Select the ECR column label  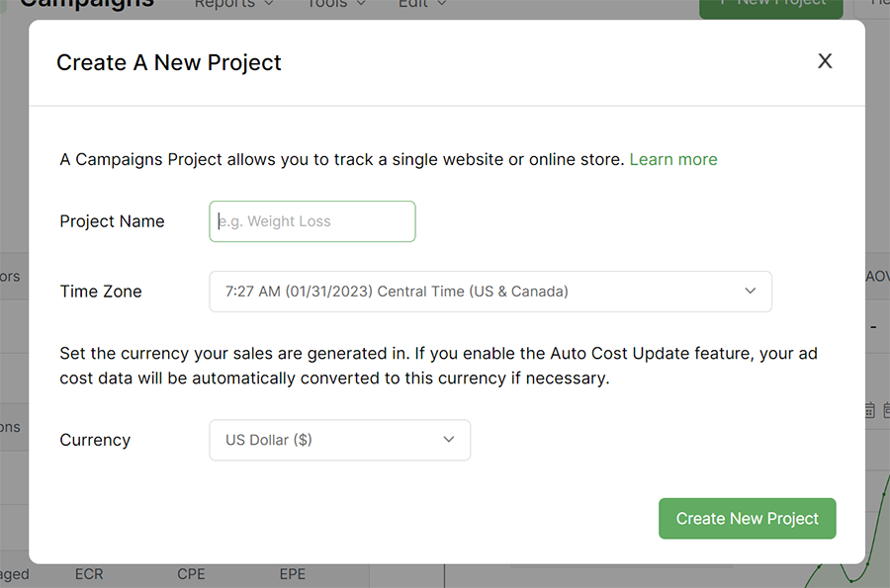click(x=89, y=574)
